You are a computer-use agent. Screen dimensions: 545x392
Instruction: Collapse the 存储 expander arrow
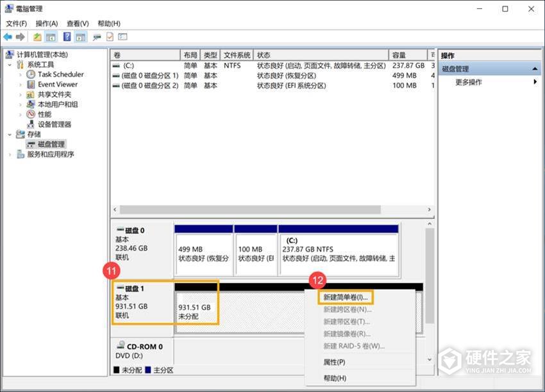click(10, 135)
